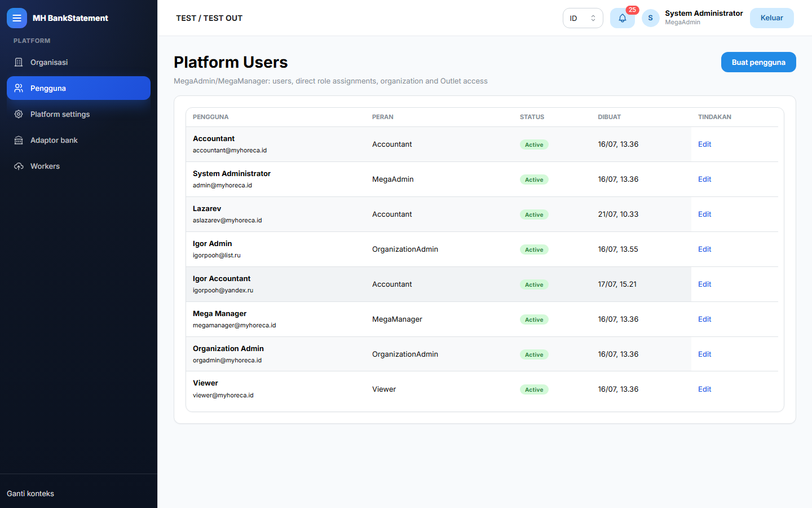The image size is (812, 508).
Task: Edit the Mega Manager user
Action: (x=704, y=319)
